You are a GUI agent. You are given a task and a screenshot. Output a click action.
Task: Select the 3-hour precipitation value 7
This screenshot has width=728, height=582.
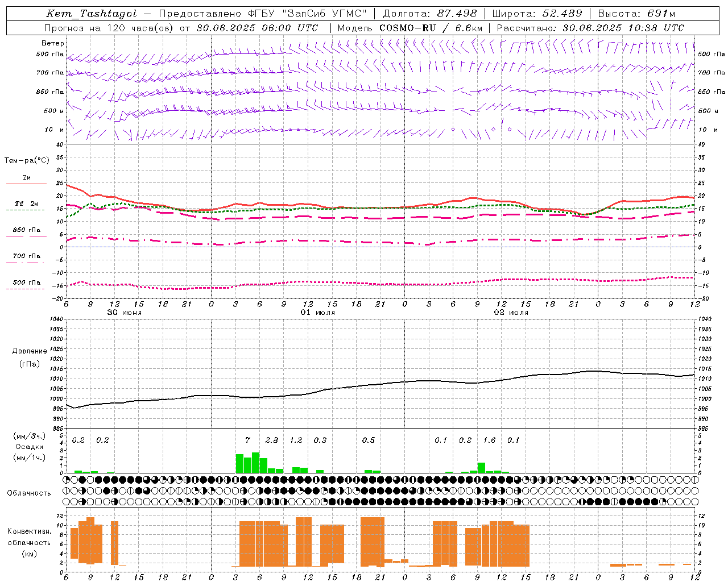[247, 440]
